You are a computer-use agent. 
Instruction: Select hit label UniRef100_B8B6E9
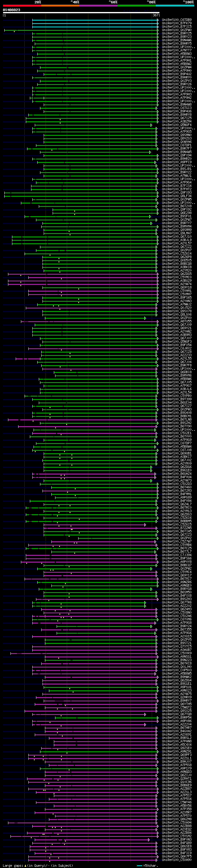(x=177, y=785)
